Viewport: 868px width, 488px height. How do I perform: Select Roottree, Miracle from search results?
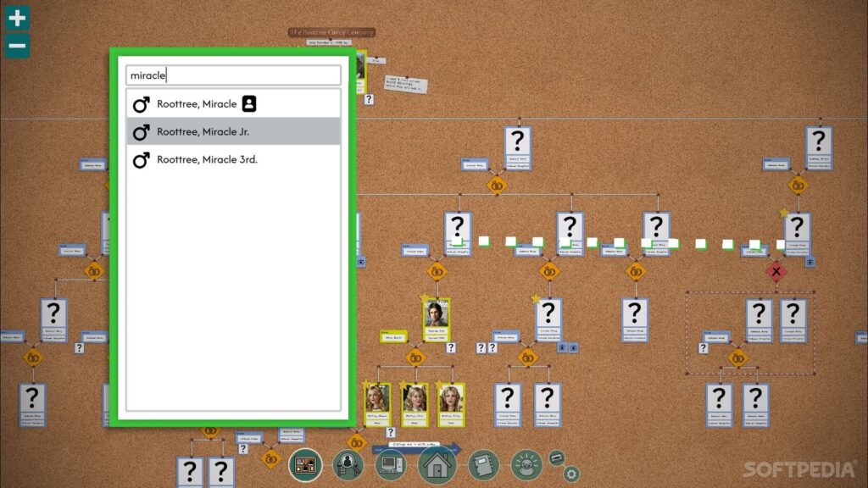[x=197, y=104]
